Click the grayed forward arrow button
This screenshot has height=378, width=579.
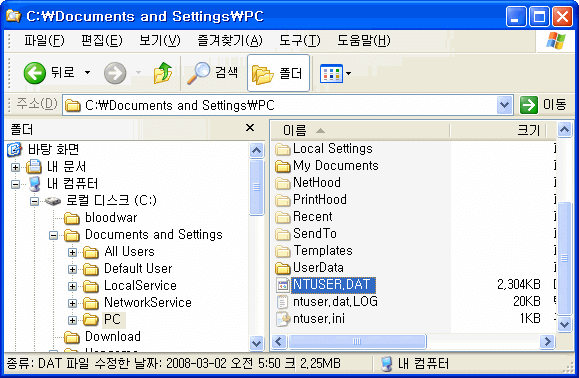115,73
